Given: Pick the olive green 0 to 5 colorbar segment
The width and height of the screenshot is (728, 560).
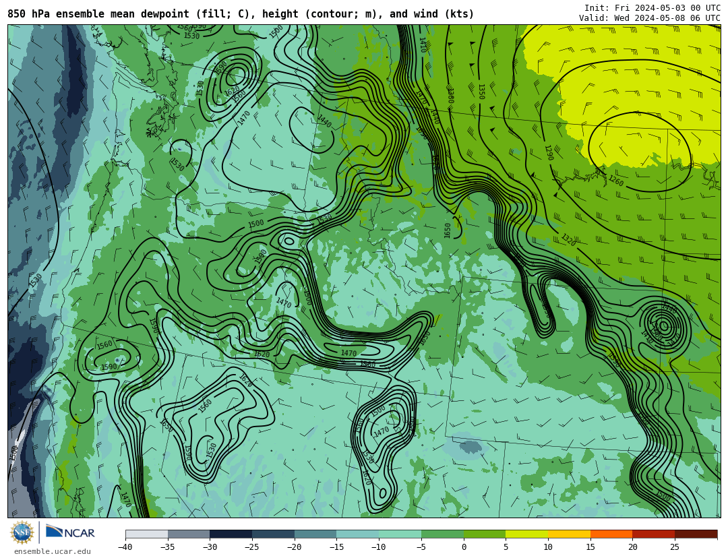Looking at the screenshot, I should tap(485, 534).
